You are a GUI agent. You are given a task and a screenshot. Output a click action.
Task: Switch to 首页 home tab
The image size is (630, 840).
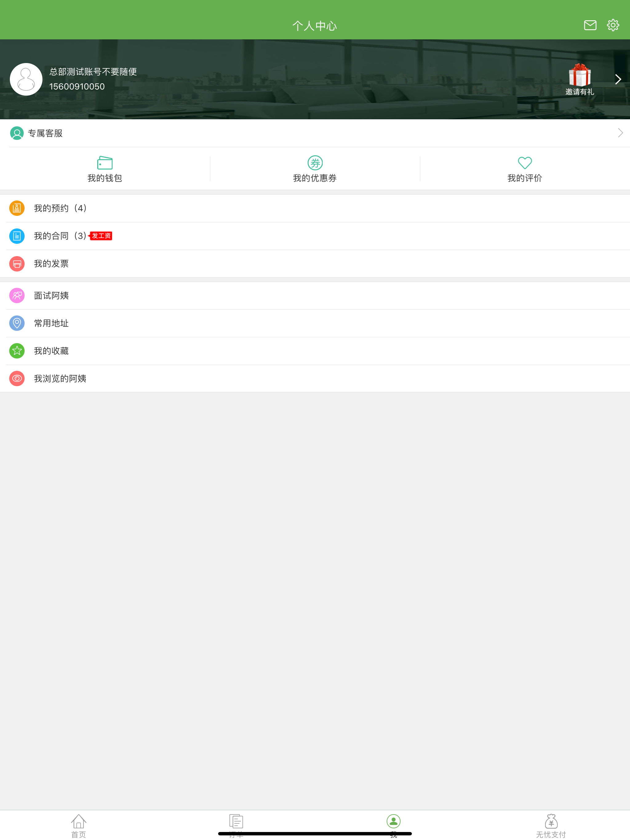pos(79,826)
